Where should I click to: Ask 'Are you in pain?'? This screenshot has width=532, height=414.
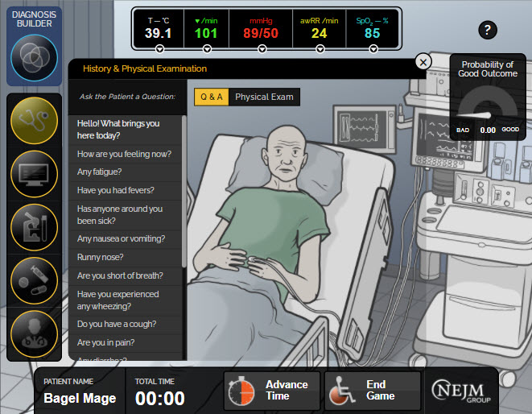[x=126, y=342]
